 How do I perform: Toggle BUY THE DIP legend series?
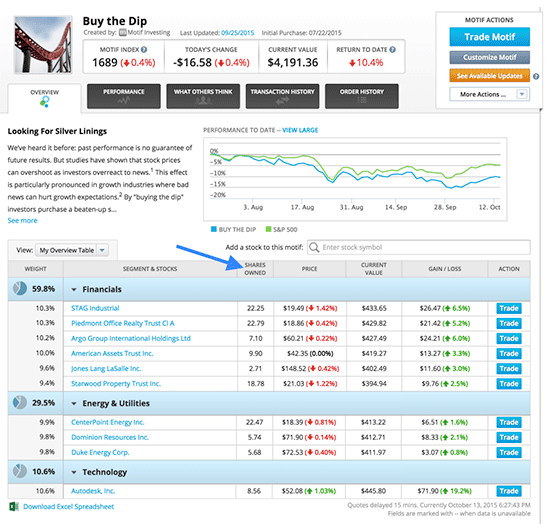click(x=233, y=229)
